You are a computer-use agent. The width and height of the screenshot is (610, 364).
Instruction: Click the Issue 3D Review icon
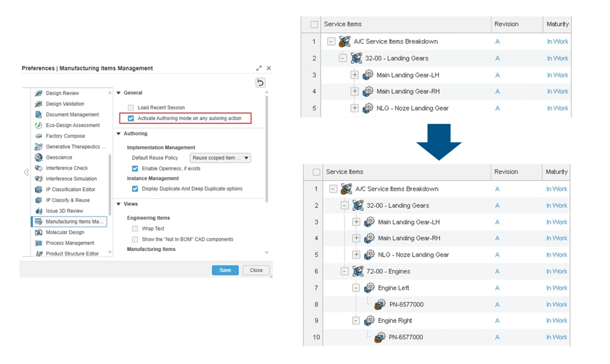39,211
